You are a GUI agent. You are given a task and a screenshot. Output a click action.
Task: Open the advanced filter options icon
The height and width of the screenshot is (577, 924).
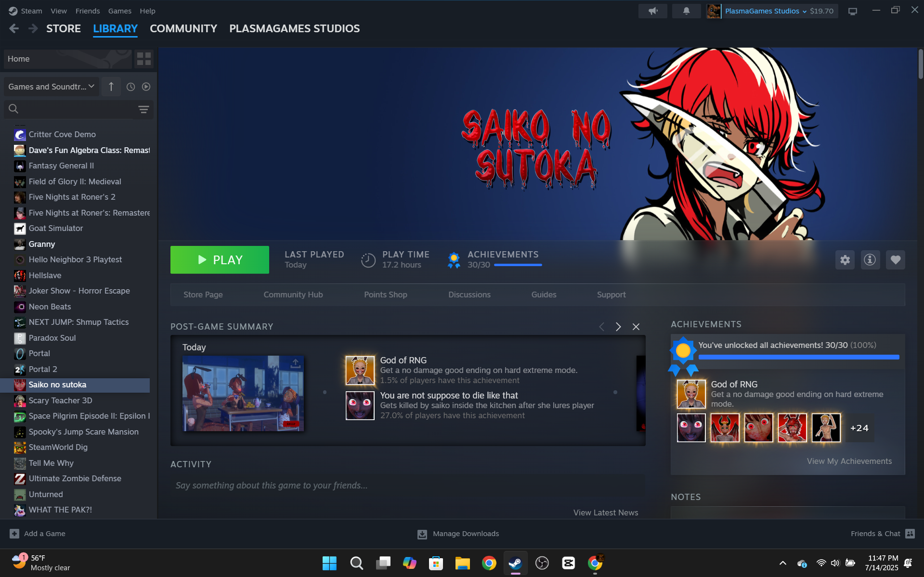(143, 109)
